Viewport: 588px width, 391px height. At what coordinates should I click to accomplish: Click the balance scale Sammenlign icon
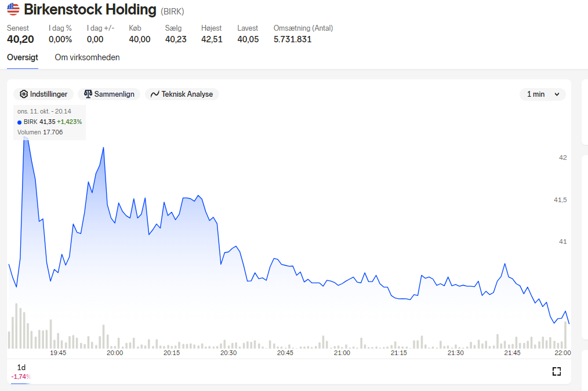(88, 94)
